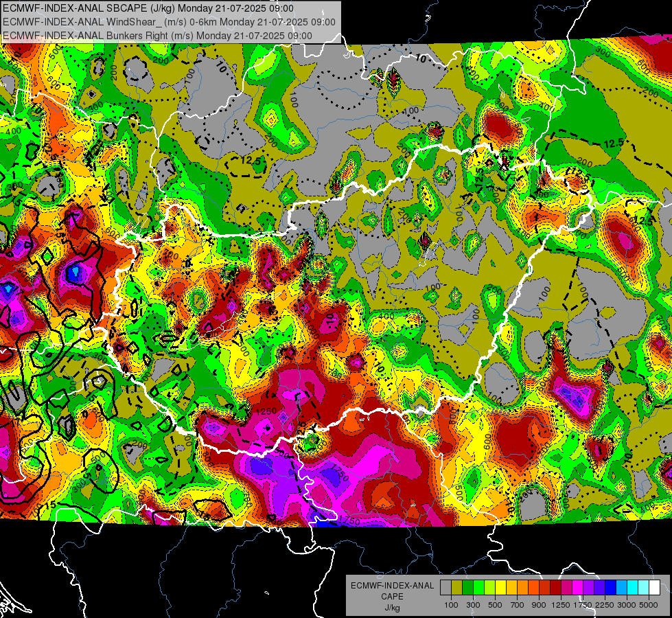Click the J/kg unit label in the legend

pos(392,608)
